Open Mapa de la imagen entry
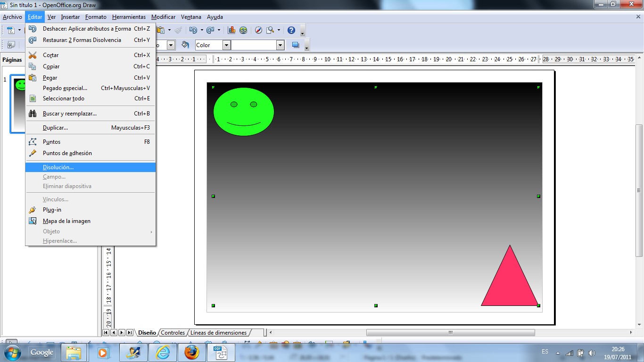644x362 pixels. pyautogui.click(x=91, y=221)
